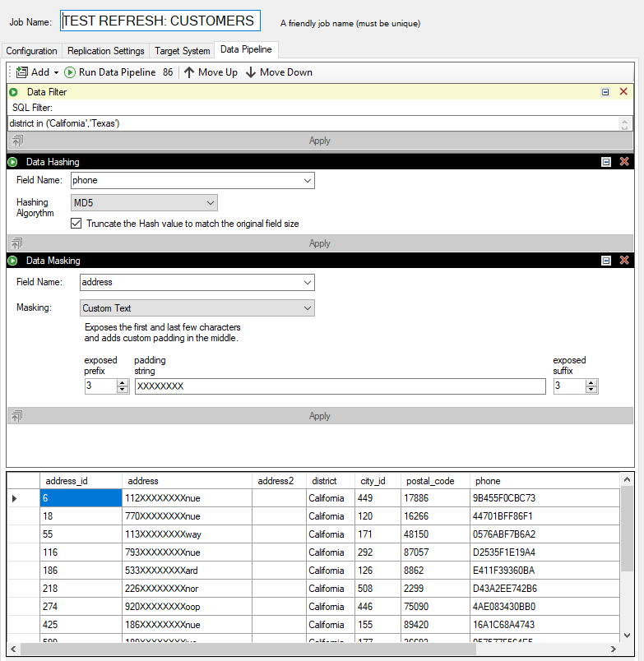644x661 pixels.
Task: Apply the Data Filter step
Action: [x=320, y=141]
